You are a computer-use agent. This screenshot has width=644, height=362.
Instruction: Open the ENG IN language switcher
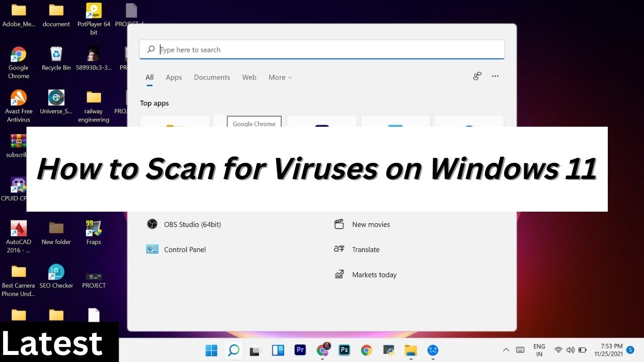pyautogui.click(x=539, y=350)
